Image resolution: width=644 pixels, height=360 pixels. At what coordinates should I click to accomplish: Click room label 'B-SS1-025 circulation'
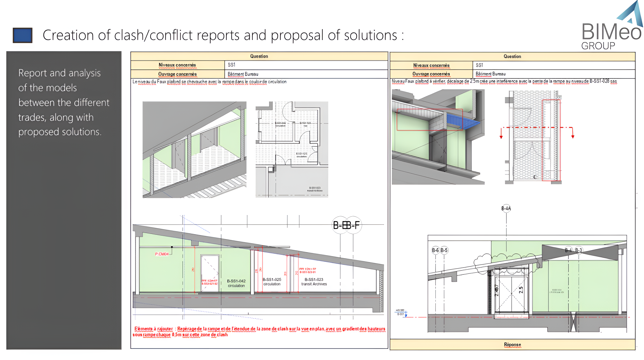[x=272, y=282]
